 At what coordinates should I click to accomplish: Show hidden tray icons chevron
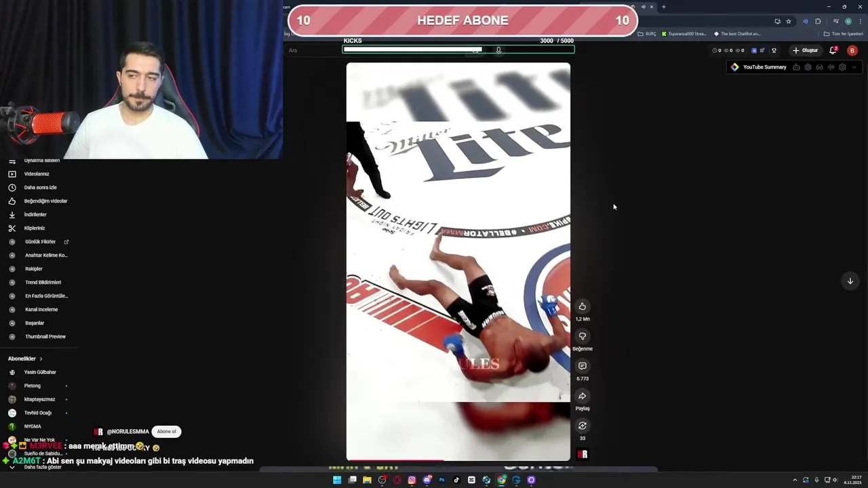(x=795, y=480)
